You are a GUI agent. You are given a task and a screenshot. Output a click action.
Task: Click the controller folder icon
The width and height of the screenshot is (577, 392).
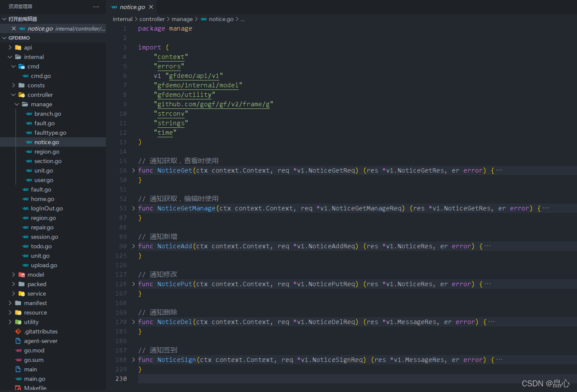pos(22,95)
